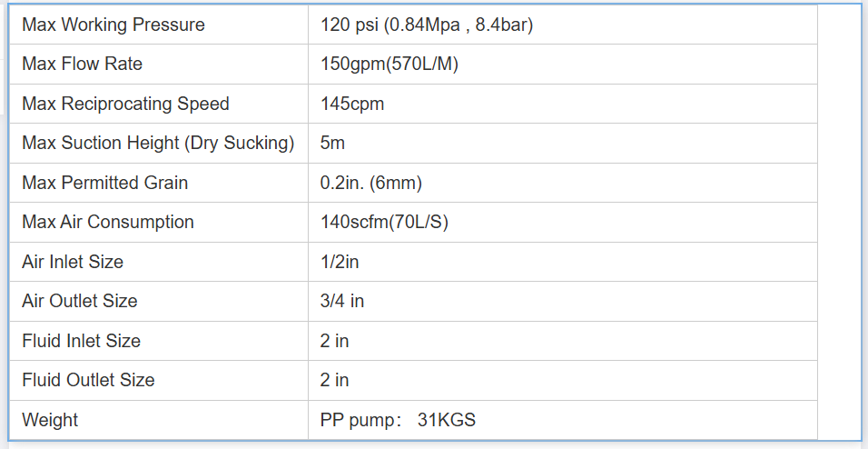Click the Max Permitted Grain label

tap(105, 183)
